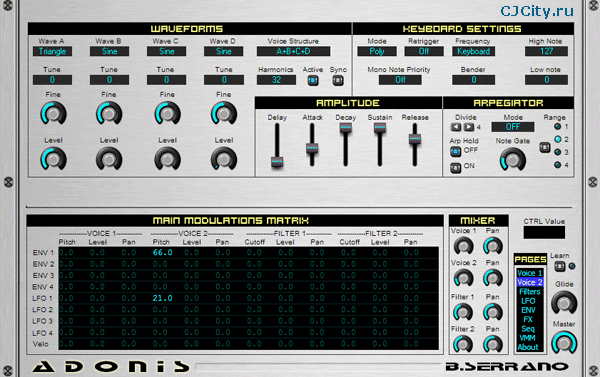Click the LFO 1 Voice 2 Pitch cell 21.0
Viewport: 600px width, 377px height.
click(162, 298)
